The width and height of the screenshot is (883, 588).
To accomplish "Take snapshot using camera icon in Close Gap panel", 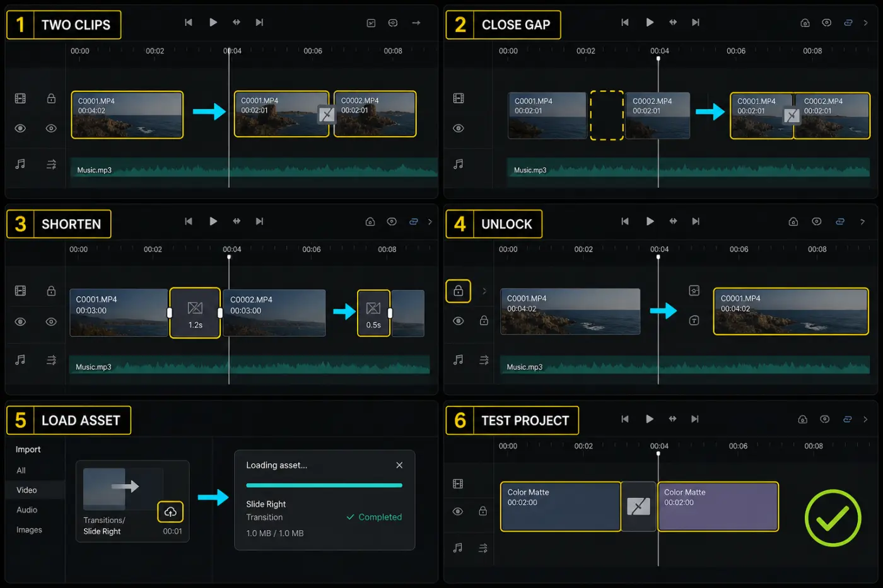I will pos(805,23).
